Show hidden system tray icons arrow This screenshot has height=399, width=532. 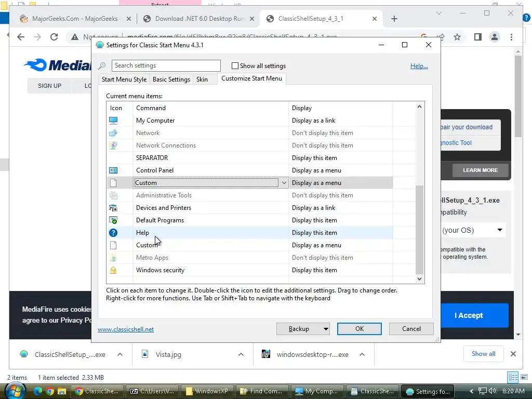[x=472, y=391]
